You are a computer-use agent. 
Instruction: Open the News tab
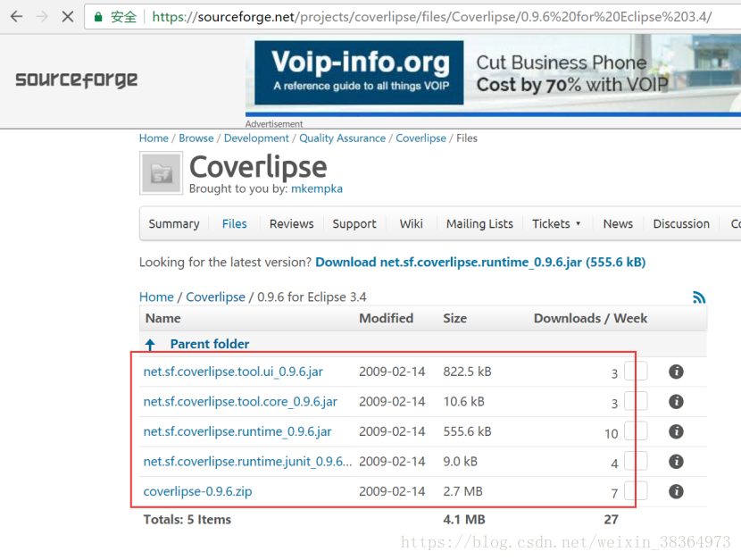618,223
